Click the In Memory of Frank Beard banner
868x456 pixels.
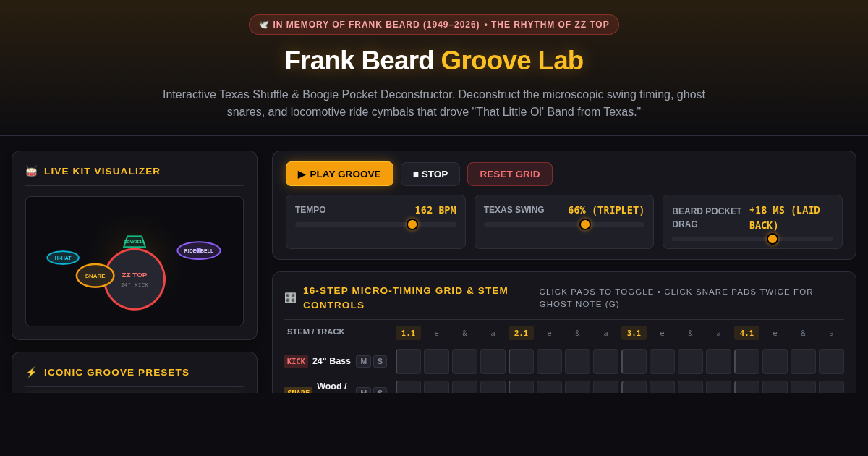434,25
